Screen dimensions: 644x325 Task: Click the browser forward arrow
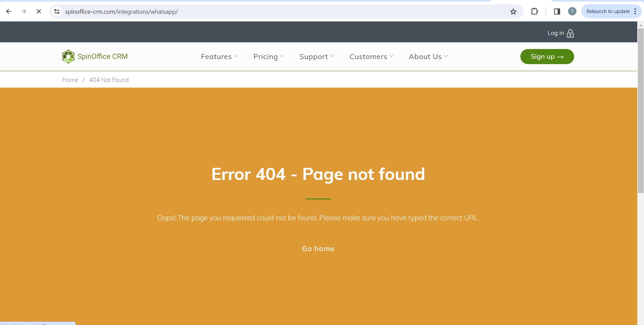coord(24,11)
